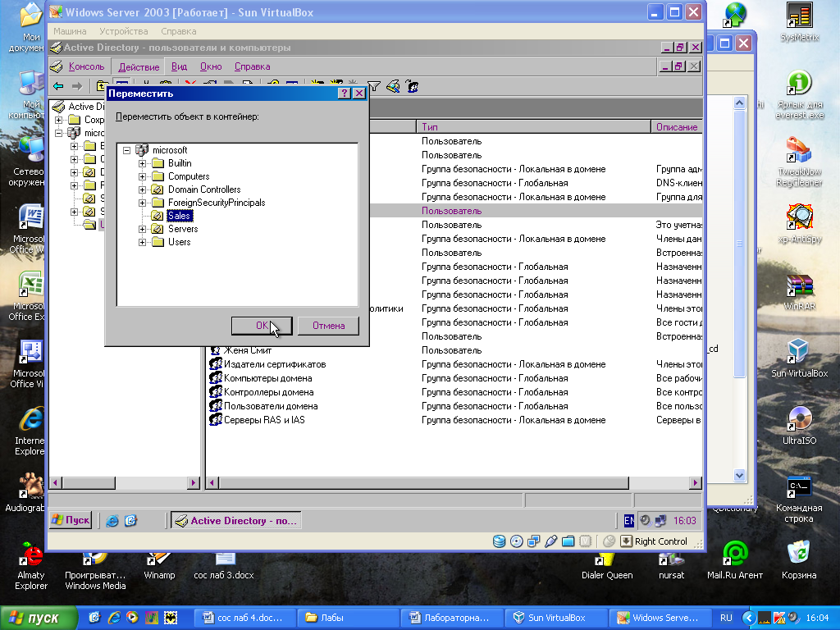Click the guest tray volume icon
The image size is (840, 630).
[646, 520]
